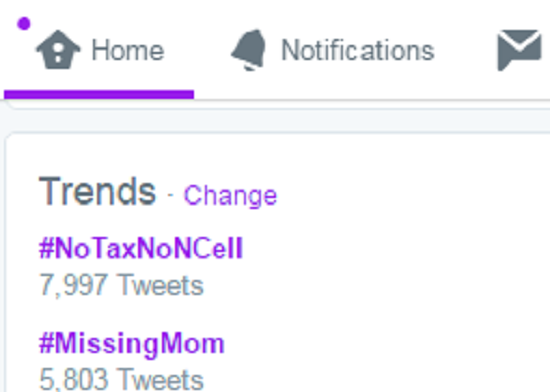
Task: Open Messages with the envelope icon
Action: [x=519, y=50]
